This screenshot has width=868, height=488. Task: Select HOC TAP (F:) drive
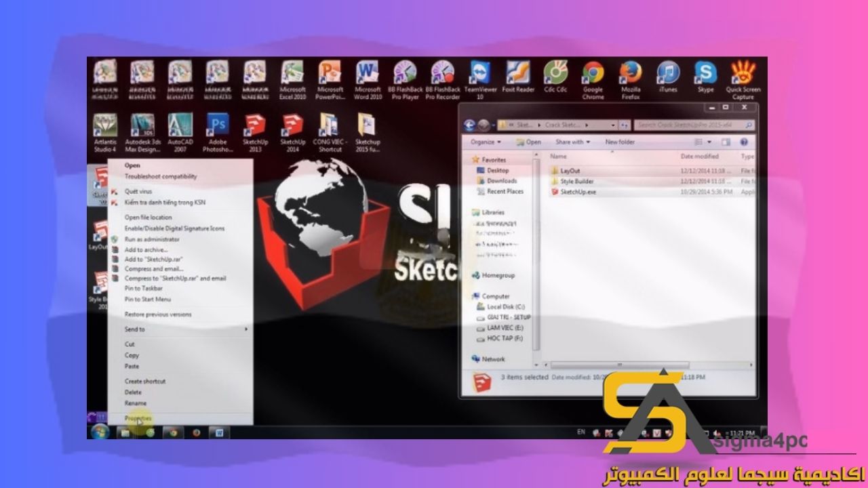499,338
